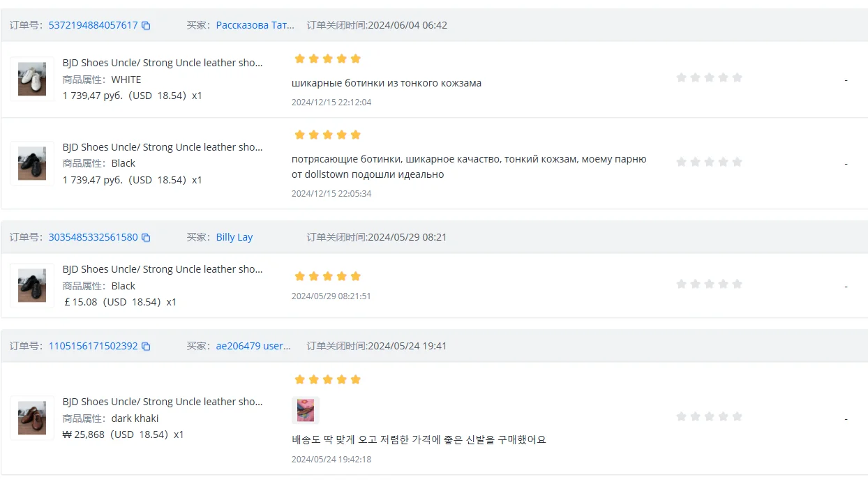This screenshot has height=484, width=868.
Task: Copy order number 5372194884057617 using copy icon
Action: pyautogui.click(x=146, y=25)
